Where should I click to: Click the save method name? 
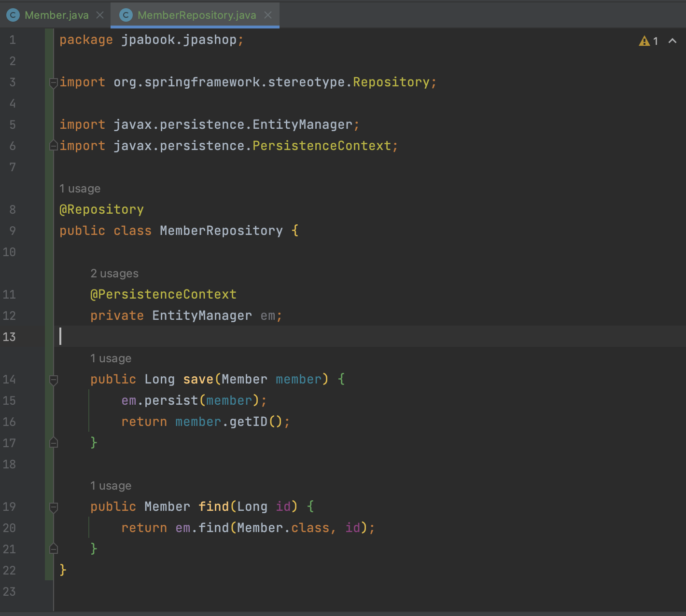(198, 379)
